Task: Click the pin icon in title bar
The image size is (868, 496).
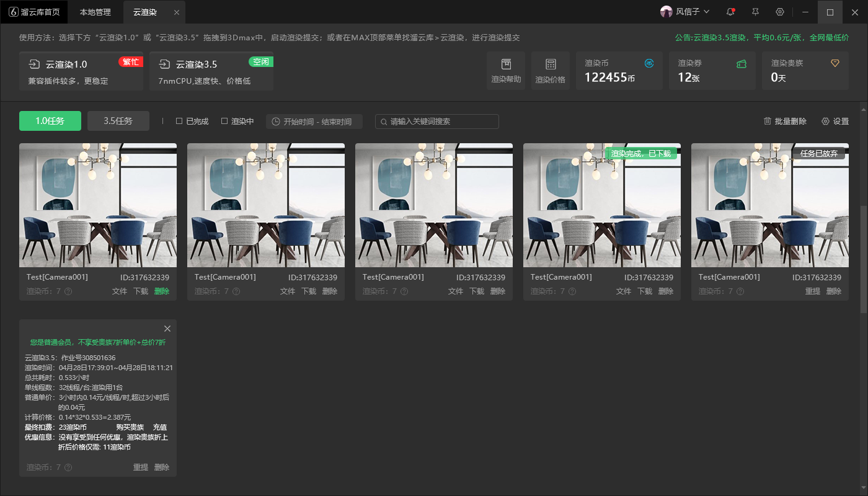Action: click(755, 12)
